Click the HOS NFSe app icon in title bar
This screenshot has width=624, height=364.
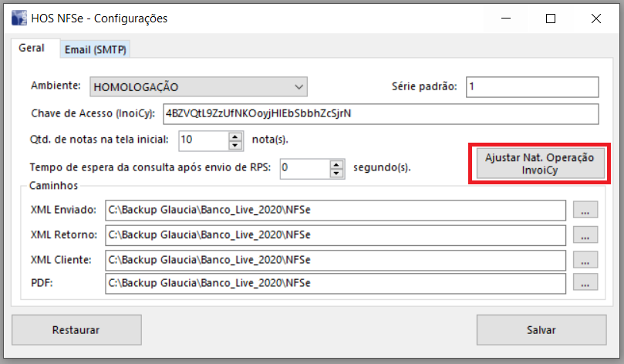tap(19, 19)
